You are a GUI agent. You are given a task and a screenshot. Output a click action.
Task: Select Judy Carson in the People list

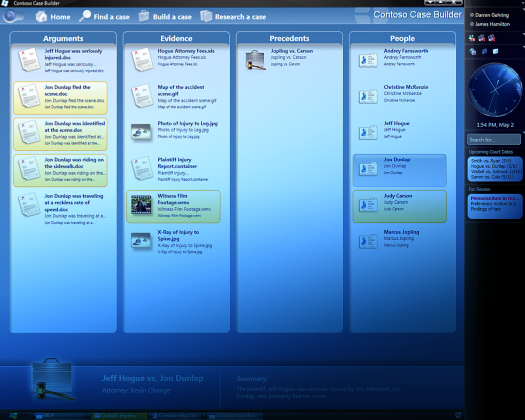pos(399,206)
